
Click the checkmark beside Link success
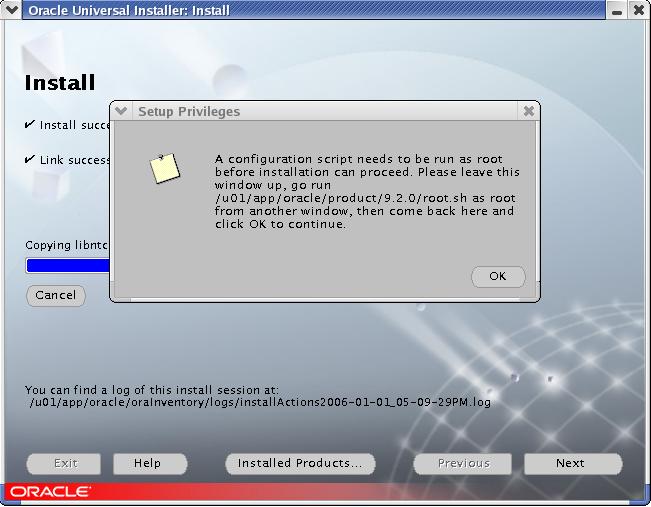point(30,159)
